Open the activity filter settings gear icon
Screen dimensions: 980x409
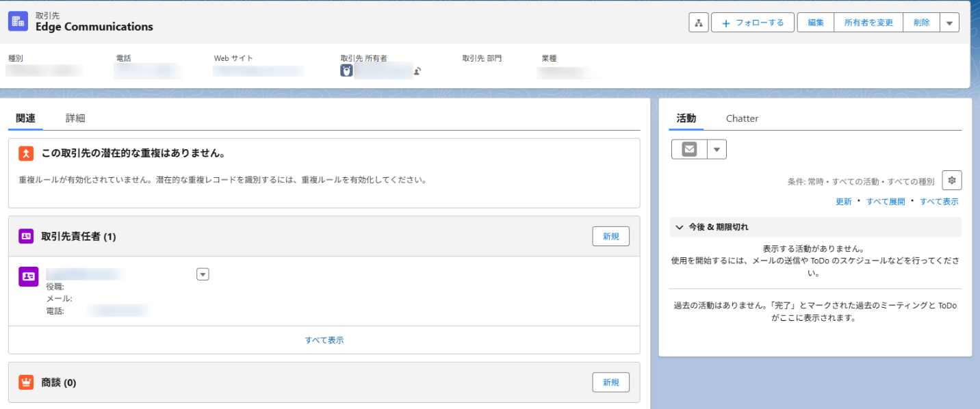coord(952,180)
